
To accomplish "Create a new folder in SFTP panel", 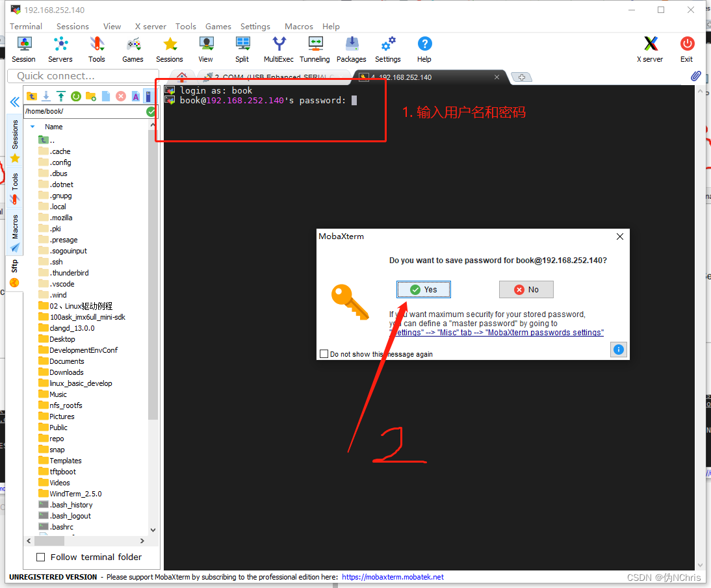I will pos(91,96).
